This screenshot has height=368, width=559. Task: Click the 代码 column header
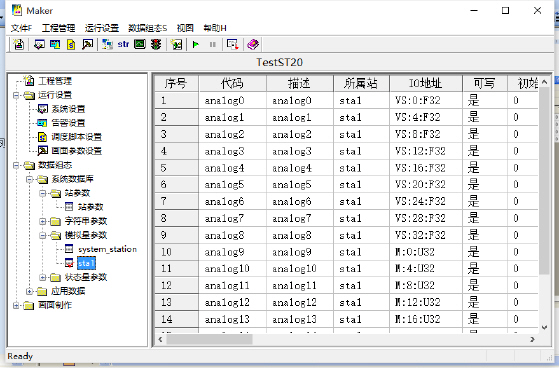[x=232, y=83]
